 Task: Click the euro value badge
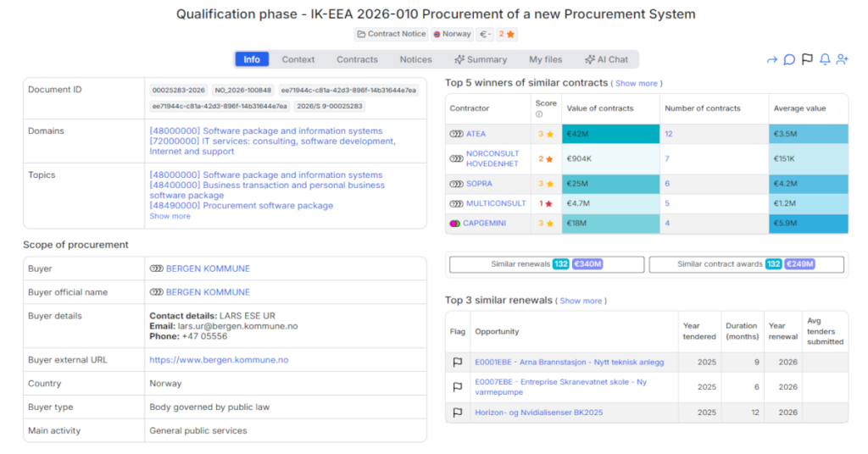pos(485,34)
